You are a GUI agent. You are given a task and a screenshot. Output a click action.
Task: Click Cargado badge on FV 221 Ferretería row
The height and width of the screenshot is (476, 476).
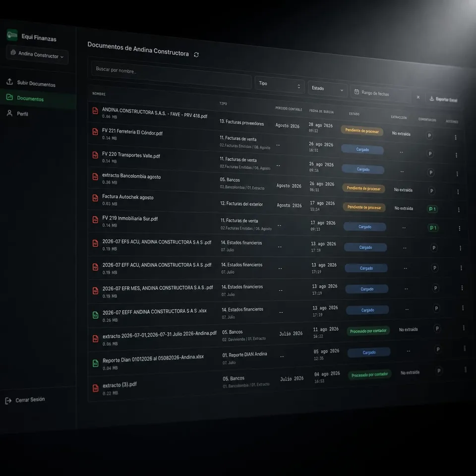click(x=362, y=150)
